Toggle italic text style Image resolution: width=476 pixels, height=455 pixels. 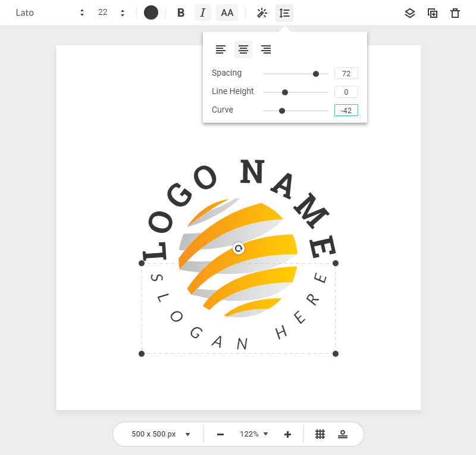(203, 13)
